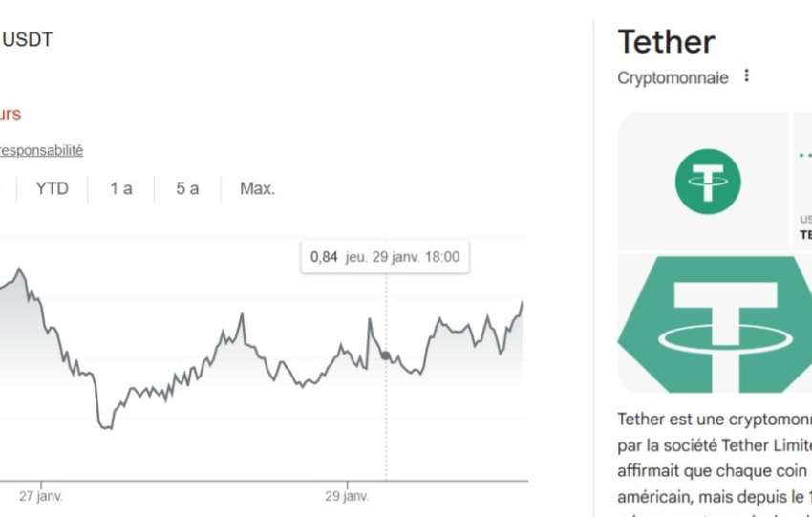Click the partially visible thumbnail right of the round logo
The height and width of the screenshot is (517, 812).
pyautogui.click(x=802, y=182)
